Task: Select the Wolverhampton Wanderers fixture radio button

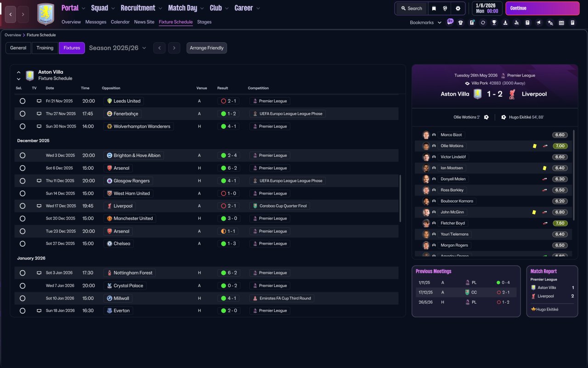Action: tap(23, 126)
